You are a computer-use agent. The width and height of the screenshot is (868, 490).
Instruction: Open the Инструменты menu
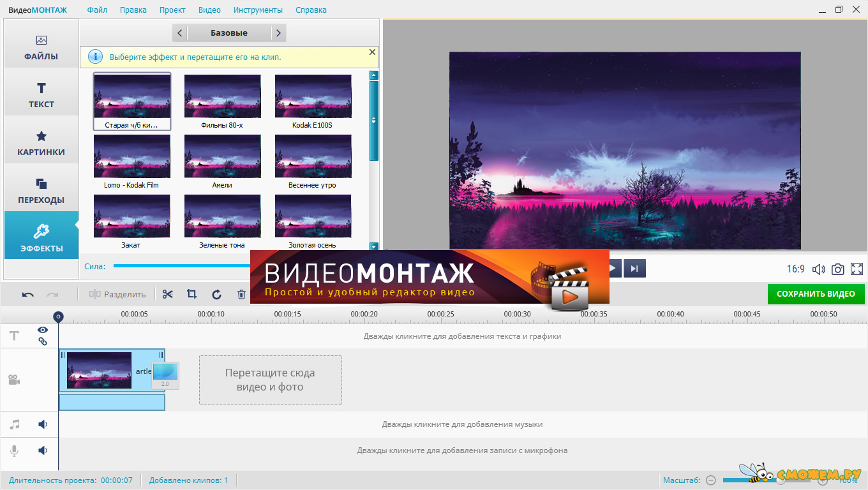[x=258, y=10]
